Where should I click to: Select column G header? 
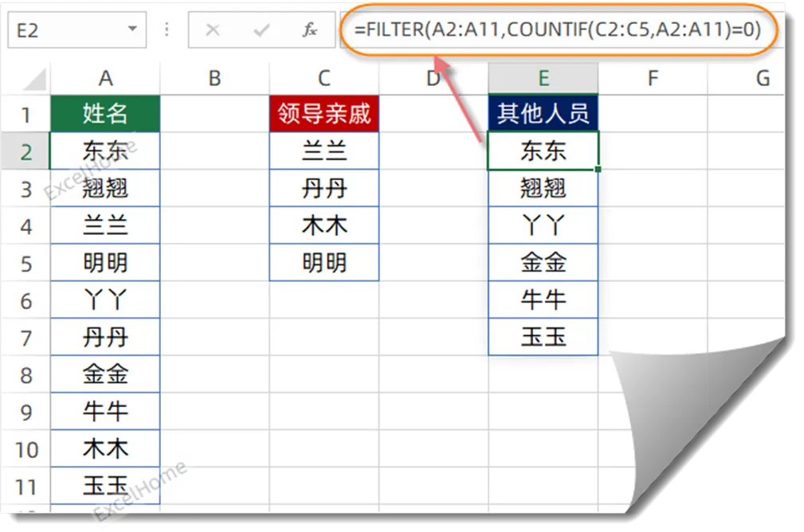(x=747, y=78)
